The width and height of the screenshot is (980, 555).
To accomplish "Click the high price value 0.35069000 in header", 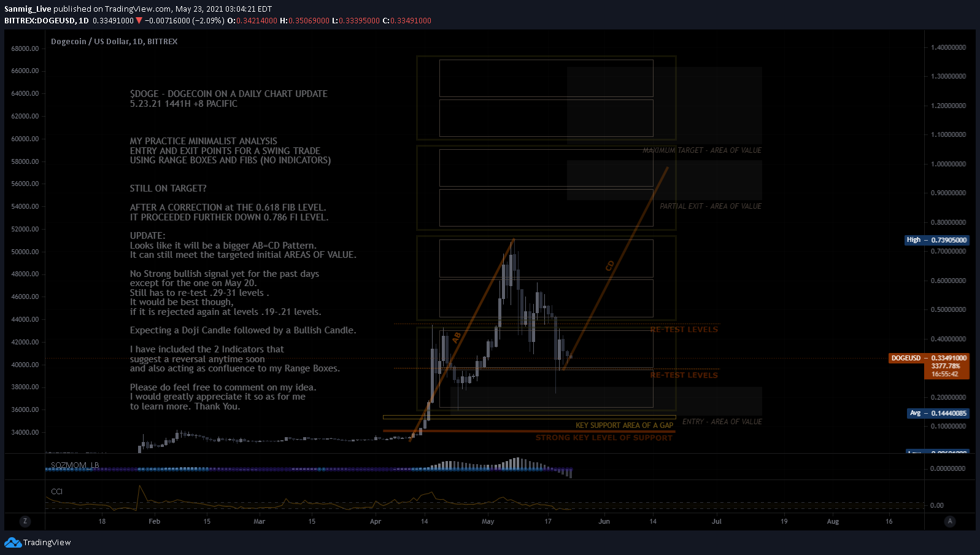I will [309, 21].
